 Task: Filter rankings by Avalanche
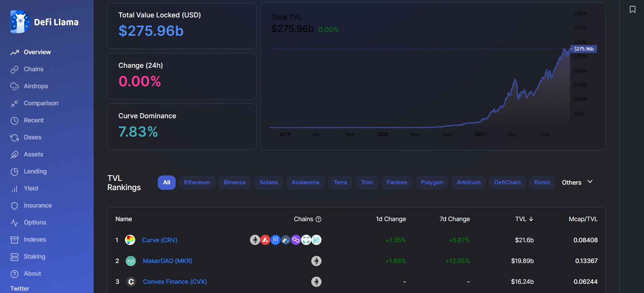click(x=305, y=182)
